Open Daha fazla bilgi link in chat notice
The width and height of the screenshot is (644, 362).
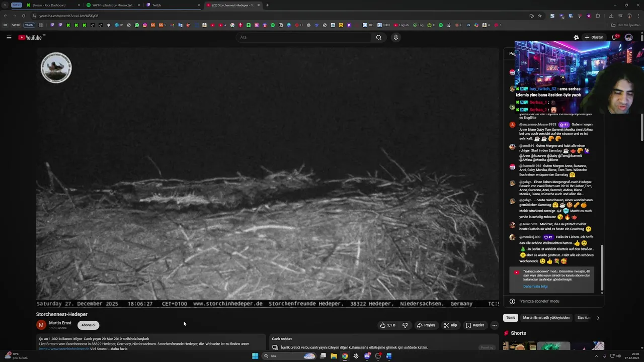pos(535,287)
